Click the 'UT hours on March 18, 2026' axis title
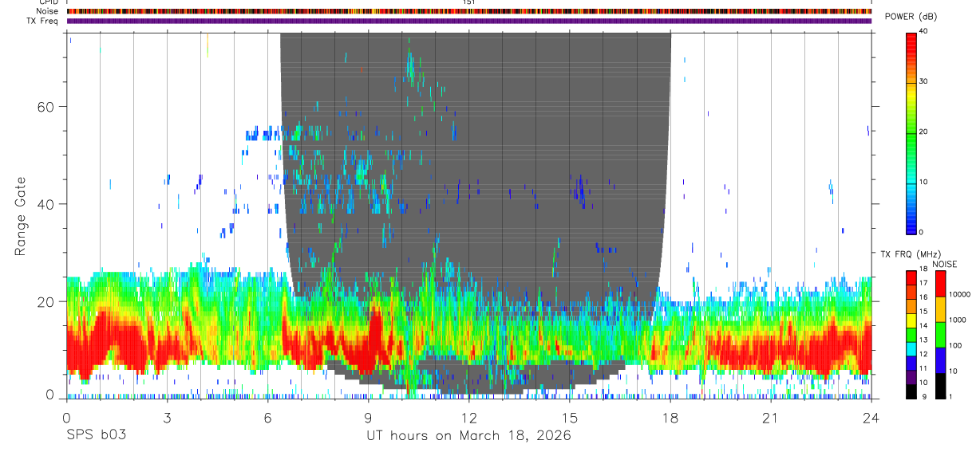Screen dimensions: 980x452 click(468, 436)
